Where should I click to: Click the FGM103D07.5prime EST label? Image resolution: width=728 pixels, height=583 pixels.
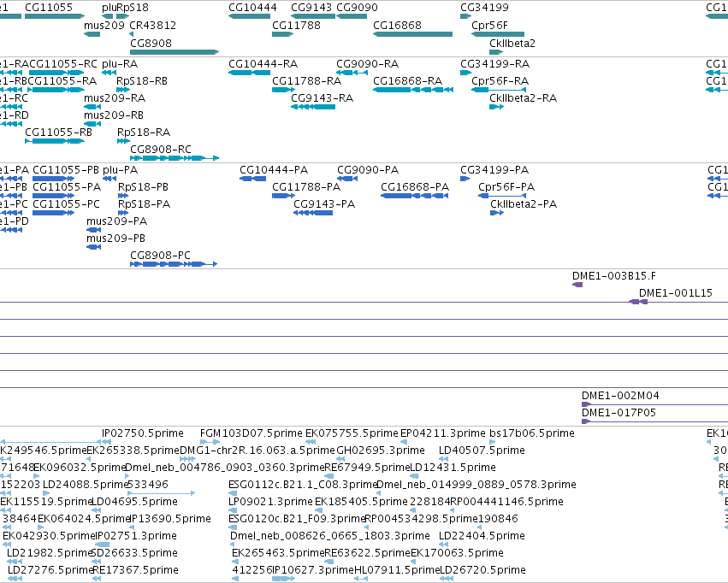252,433
